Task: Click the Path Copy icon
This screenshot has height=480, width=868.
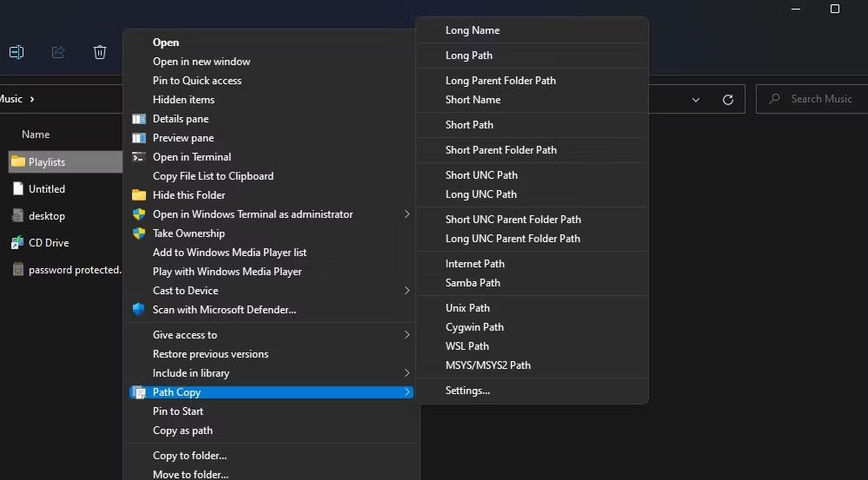Action: (x=139, y=392)
